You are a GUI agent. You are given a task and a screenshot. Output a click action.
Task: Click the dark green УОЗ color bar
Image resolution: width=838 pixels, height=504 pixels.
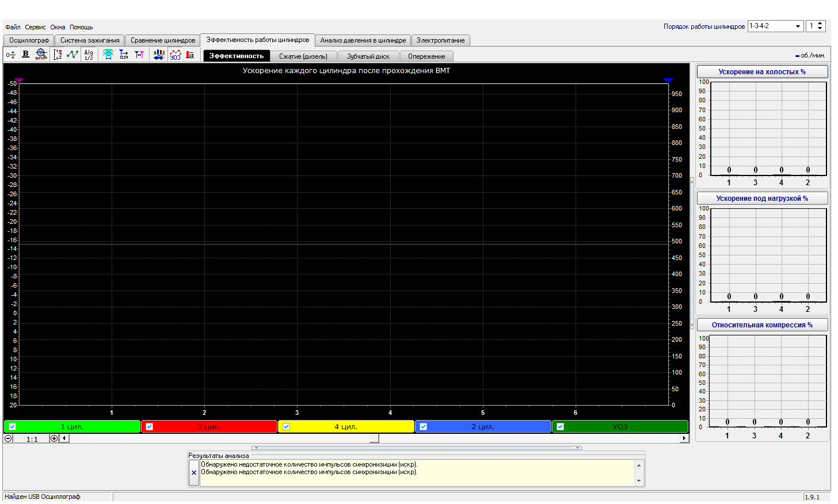coord(620,427)
